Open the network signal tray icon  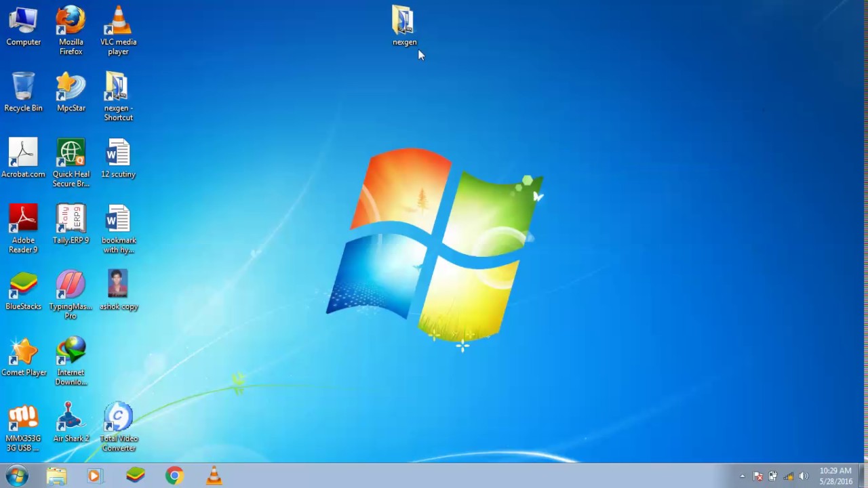click(788, 476)
